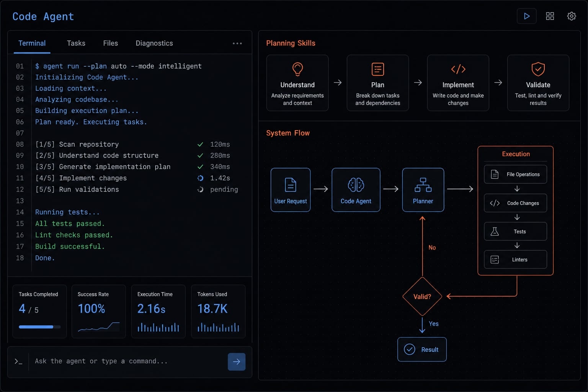Click spinner on Implement changes row
Image resolution: width=588 pixels, height=392 pixels.
click(x=200, y=178)
